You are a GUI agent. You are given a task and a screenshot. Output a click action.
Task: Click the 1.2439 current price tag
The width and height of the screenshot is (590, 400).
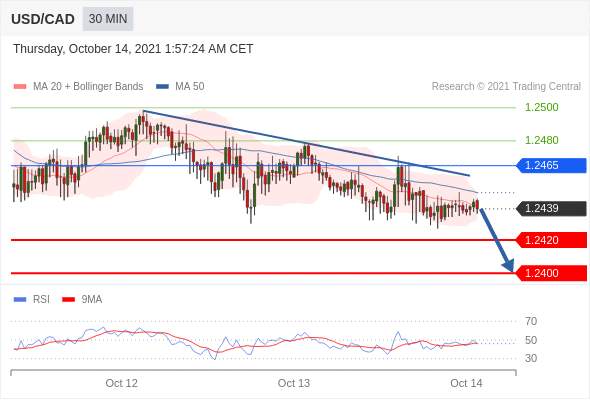click(551, 208)
